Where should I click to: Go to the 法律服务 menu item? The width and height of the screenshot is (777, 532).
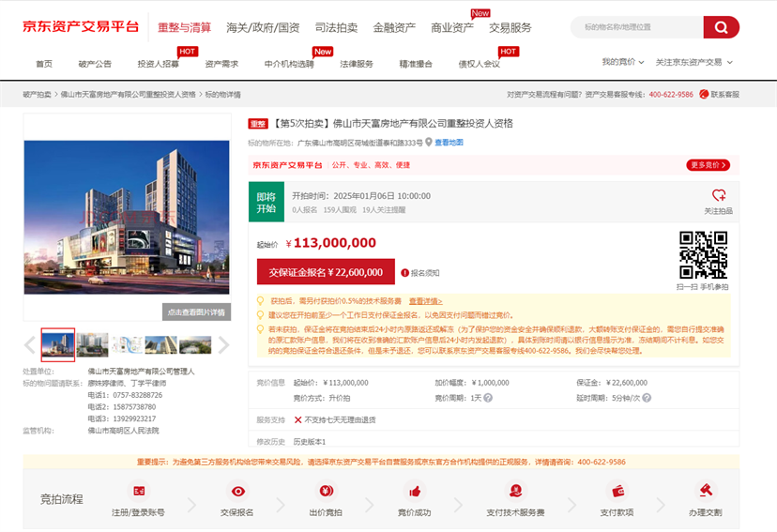pos(357,64)
